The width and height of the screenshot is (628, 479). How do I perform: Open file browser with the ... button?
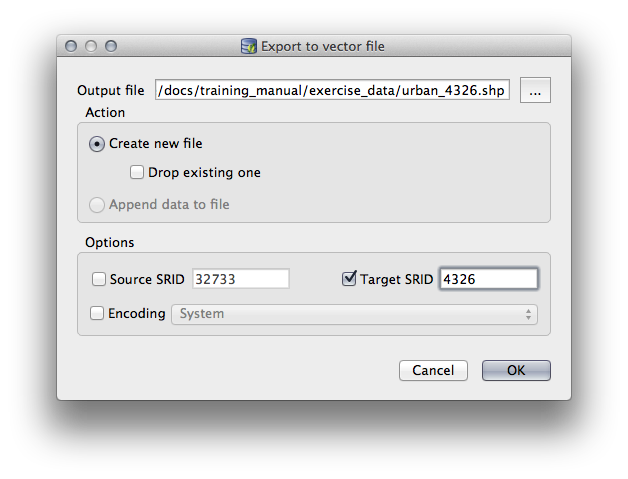pos(535,90)
